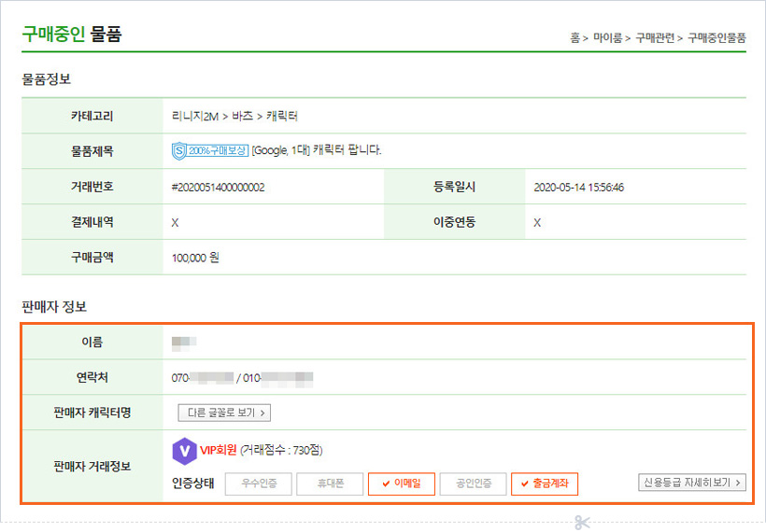766x532 pixels.
Task: Click the seller's 070 contact number
Action: click(202, 378)
